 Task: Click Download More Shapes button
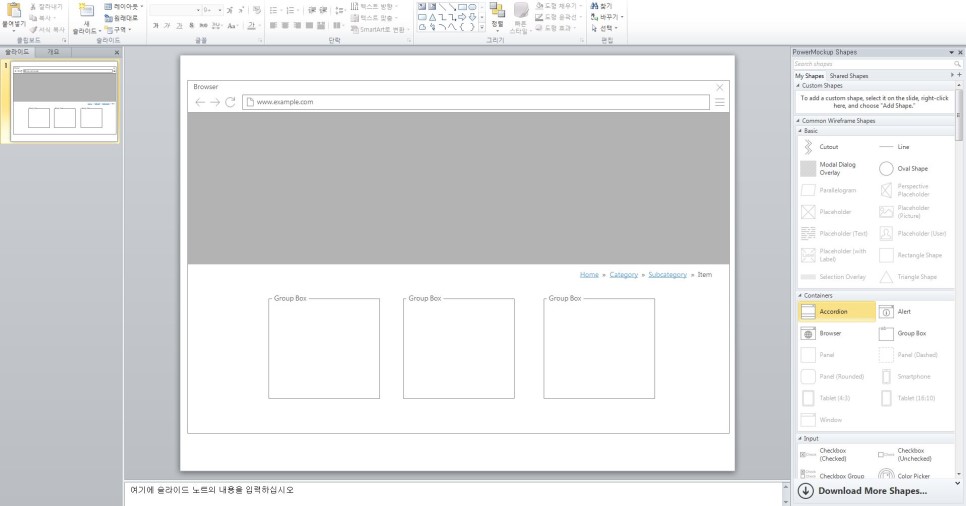coord(870,491)
